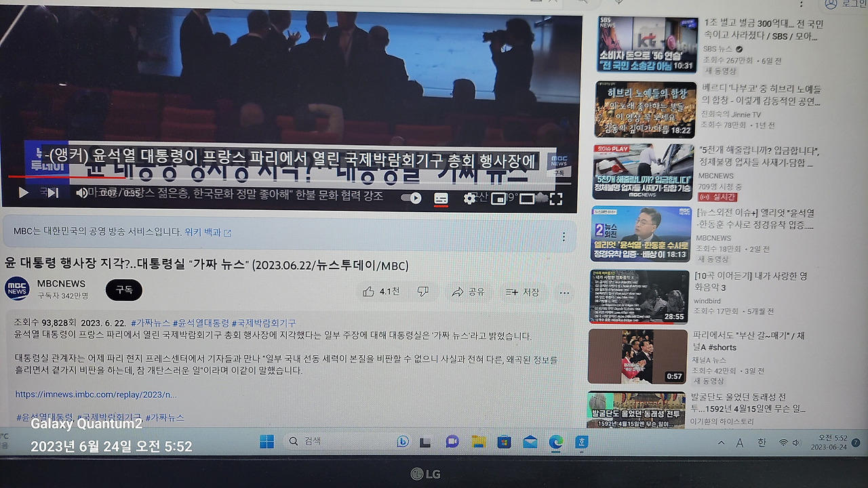868x488 pixels.
Task: Open the 채널A '부산 갈매기' shorts thumbnail
Action: coord(637,357)
